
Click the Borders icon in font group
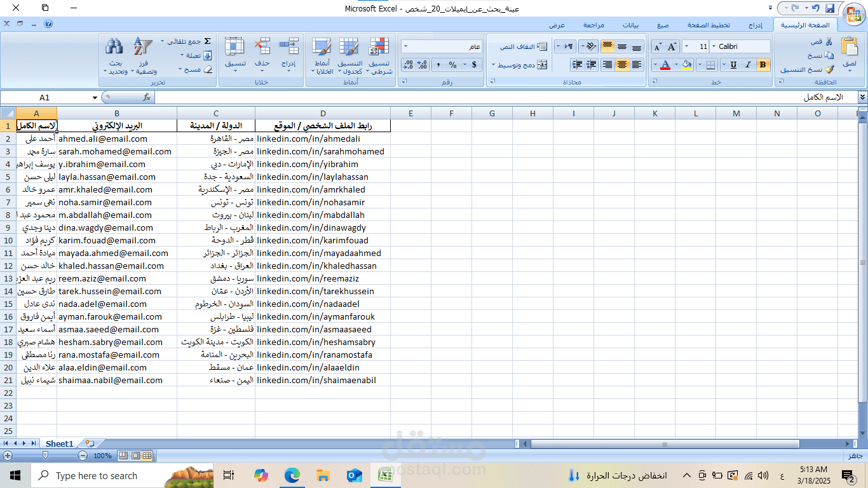pos(710,64)
